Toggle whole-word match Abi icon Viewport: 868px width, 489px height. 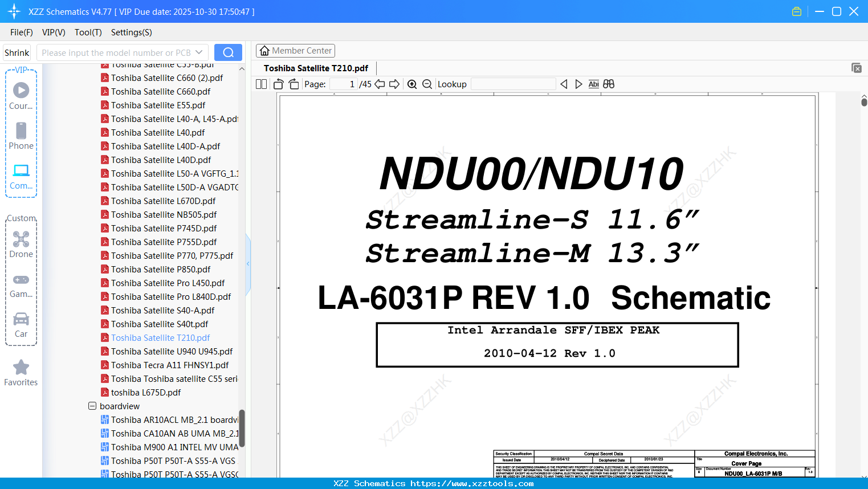[593, 84]
